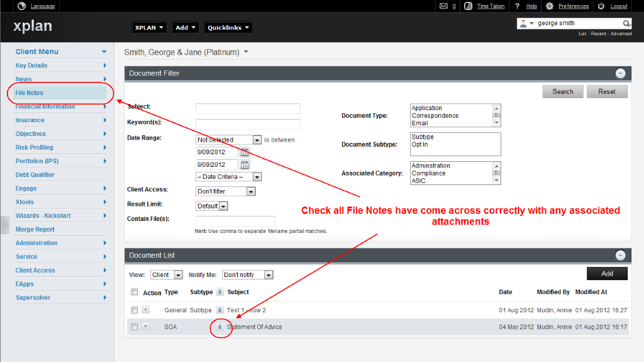Screen dimensions: 644x362
Task: Open the Statement Of Advice document
Action: [255, 327]
